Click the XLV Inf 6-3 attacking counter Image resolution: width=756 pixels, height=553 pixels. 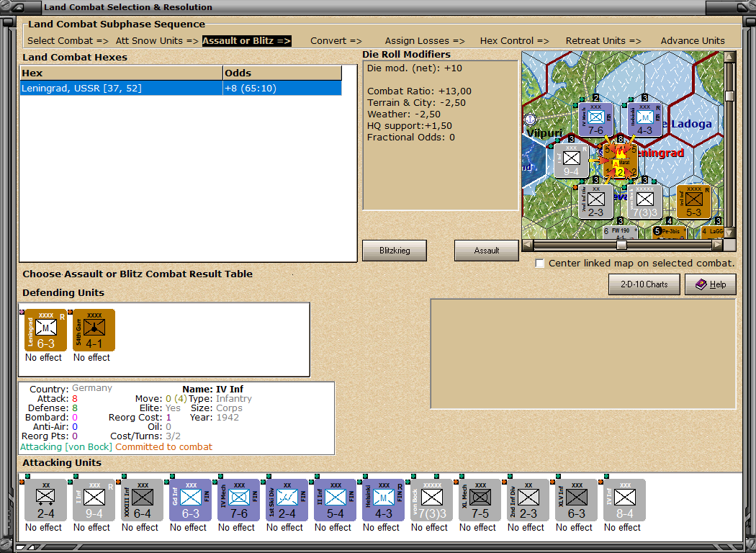pos(576,500)
